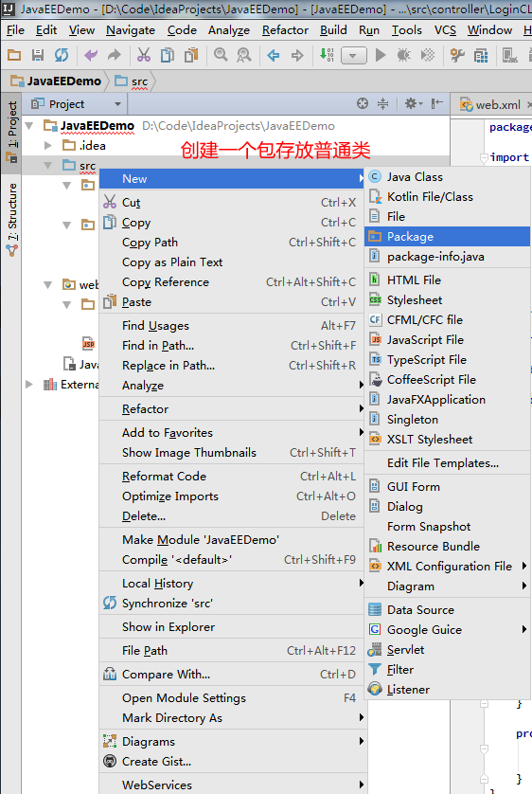The image size is (532, 794).
Task: Select Package in New submenu
Action: coord(447,237)
